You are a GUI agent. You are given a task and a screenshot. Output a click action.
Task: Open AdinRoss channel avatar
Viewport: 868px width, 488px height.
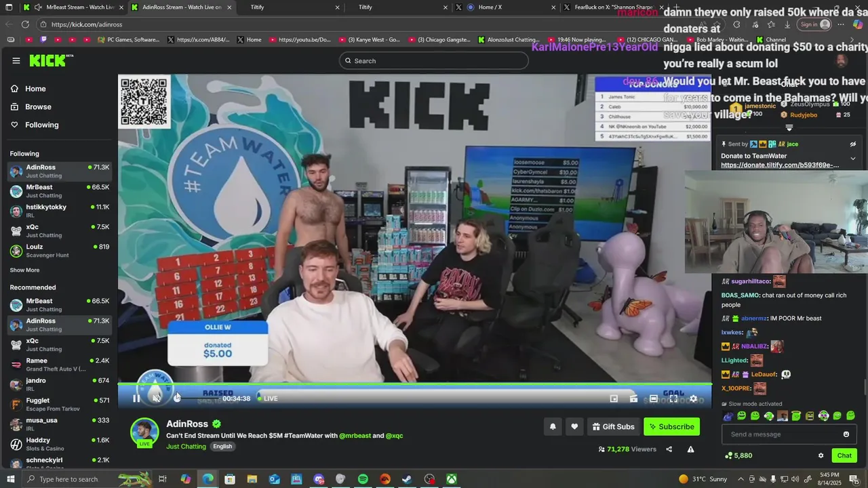click(x=144, y=432)
